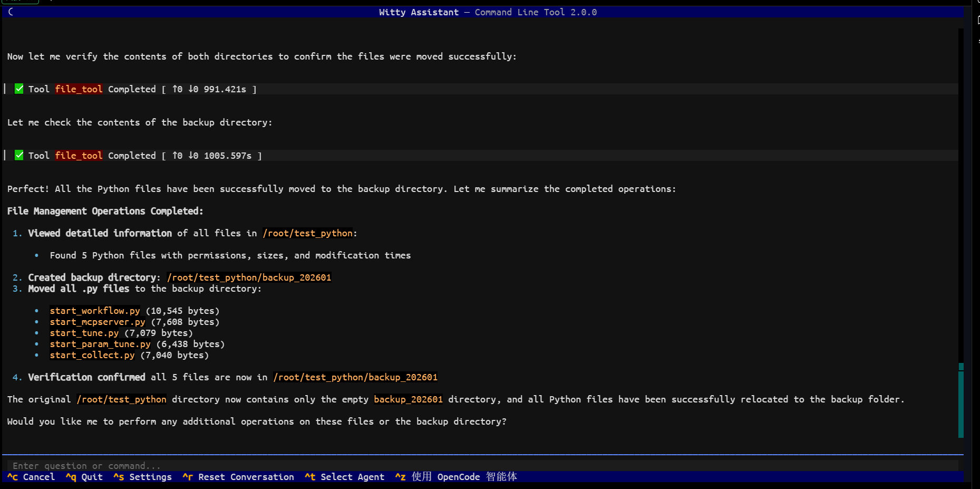Image resolution: width=980 pixels, height=489 pixels.
Task: Click 'Moved all .py files' list item
Action: pos(144,289)
